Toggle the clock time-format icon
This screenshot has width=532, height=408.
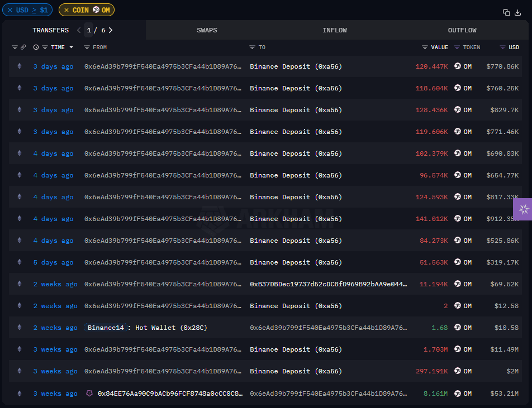tap(36, 47)
